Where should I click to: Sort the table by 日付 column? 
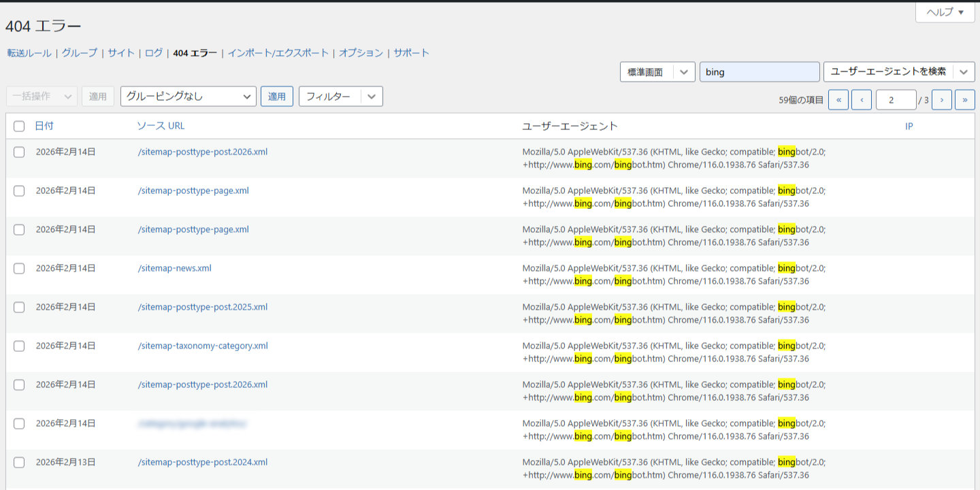(x=44, y=126)
